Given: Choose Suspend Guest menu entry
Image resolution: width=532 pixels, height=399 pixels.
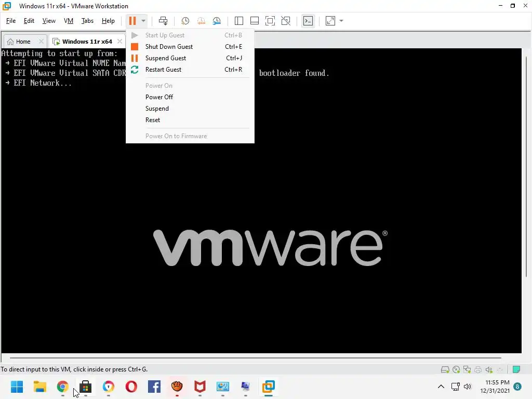Looking at the screenshot, I should tap(190, 58).
